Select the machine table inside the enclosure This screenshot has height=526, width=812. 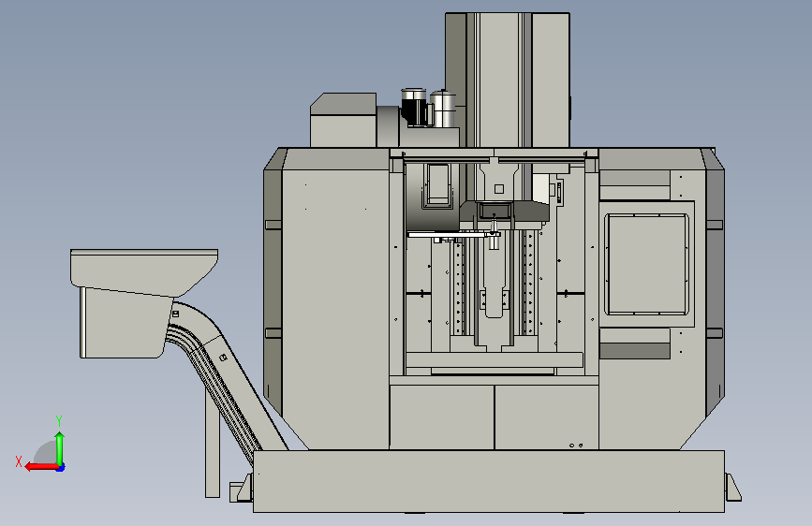495,359
